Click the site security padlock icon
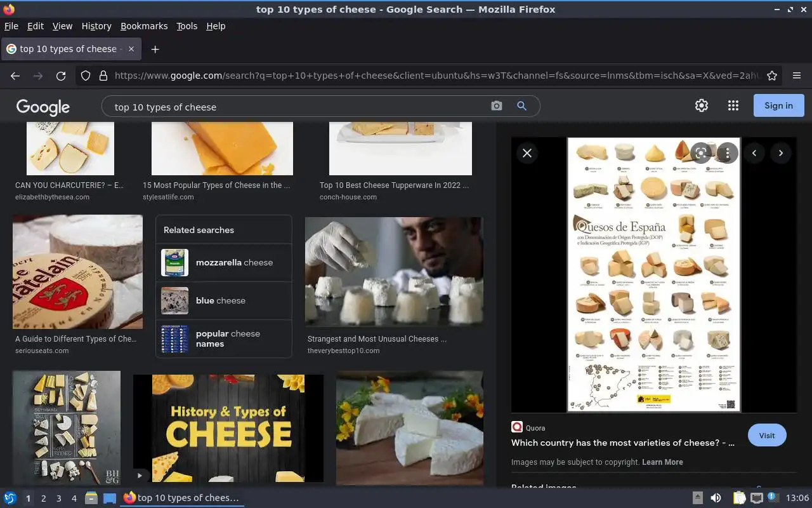 [103, 76]
